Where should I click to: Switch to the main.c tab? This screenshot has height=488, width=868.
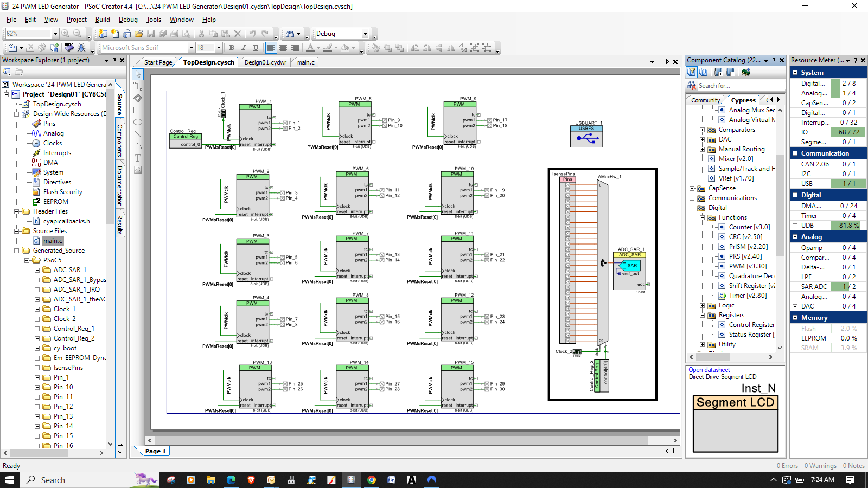[306, 62]
